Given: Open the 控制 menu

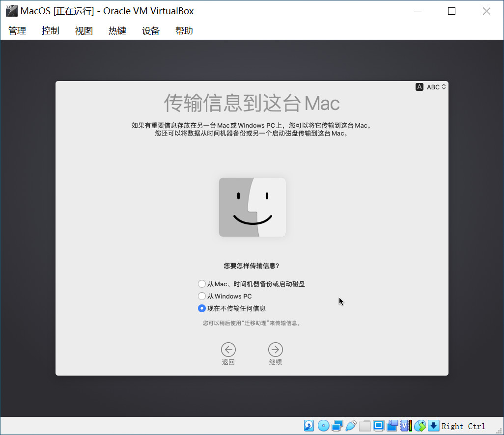Looking at the screenshot, I should 51,30.
